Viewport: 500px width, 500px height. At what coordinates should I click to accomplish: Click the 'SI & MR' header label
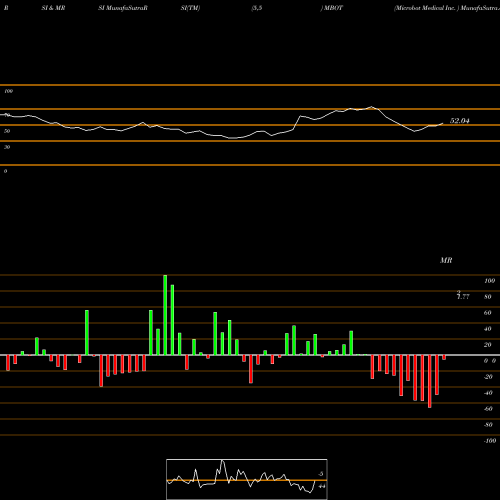coord(53,8)
